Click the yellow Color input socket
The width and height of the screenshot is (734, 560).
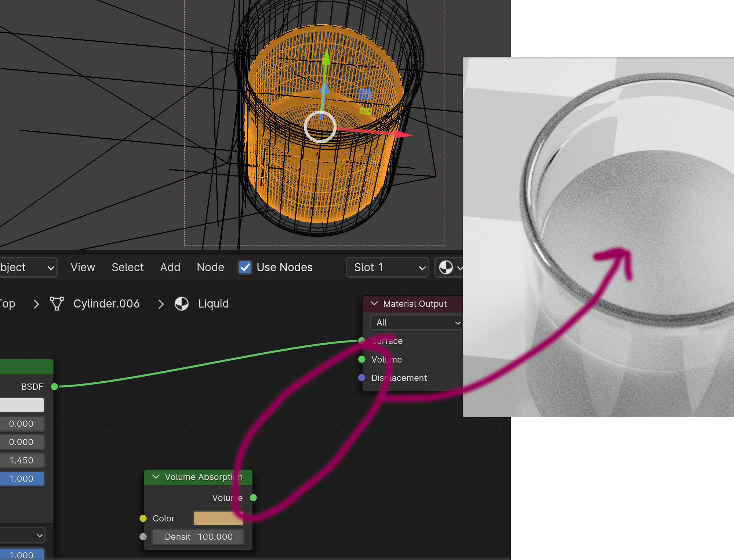point(143,518)
